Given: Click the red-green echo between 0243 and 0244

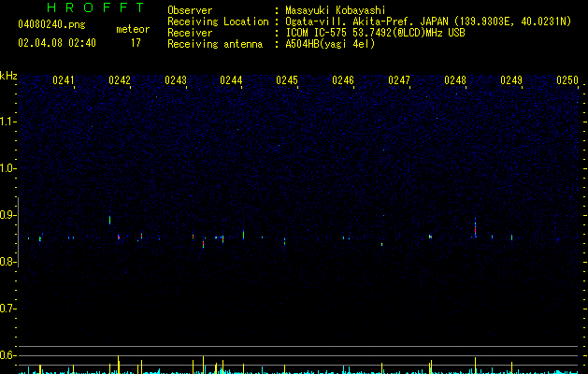Looking at the screenshot, I should coord(203,245).
